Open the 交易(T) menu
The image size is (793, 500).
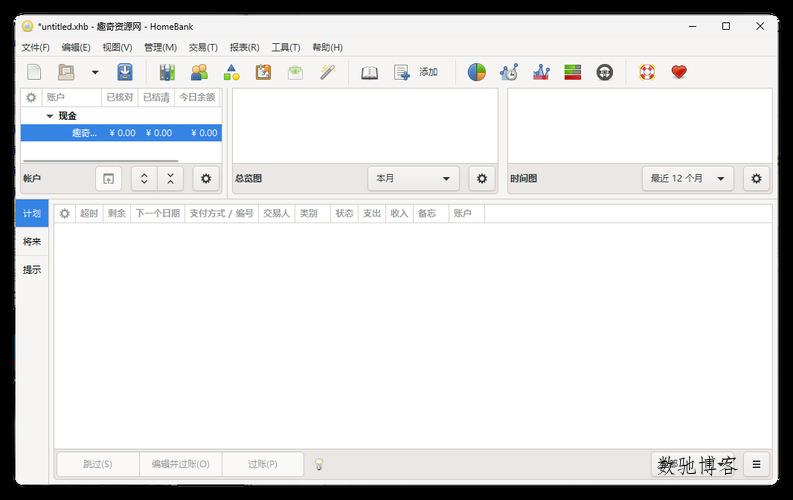coord(203,47)
